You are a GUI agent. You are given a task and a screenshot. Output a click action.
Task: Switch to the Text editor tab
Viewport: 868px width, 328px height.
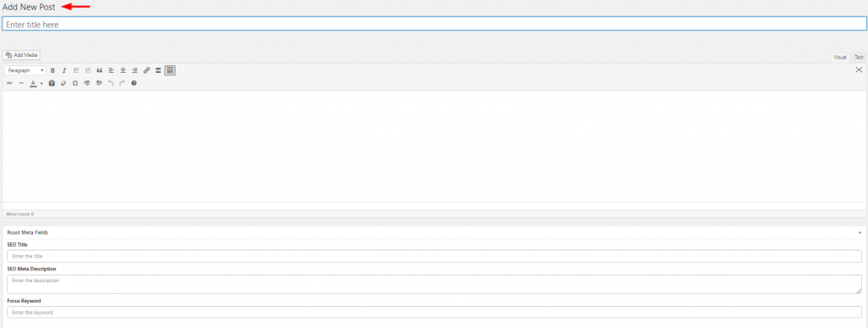(859, 58)
